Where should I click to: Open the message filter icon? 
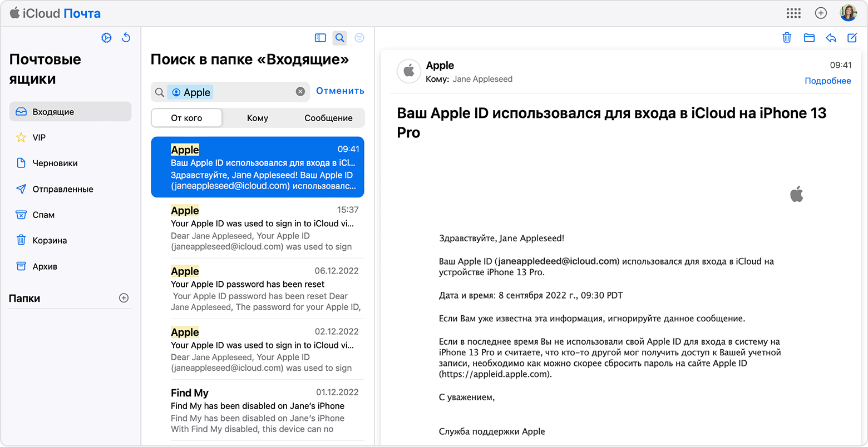tap(359, 38)
